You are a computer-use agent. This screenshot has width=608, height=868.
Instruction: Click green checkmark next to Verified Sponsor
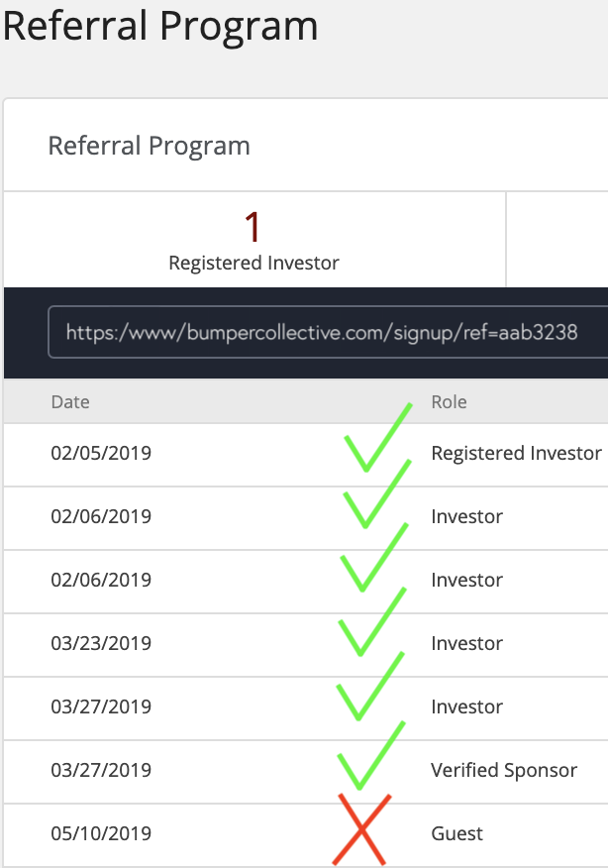[x=371, y=756]
